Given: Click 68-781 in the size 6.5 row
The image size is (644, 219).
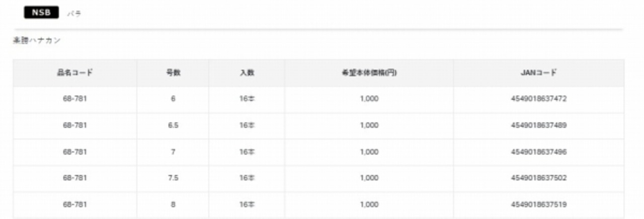Looking at the screenshot, I should coord(75,125).
